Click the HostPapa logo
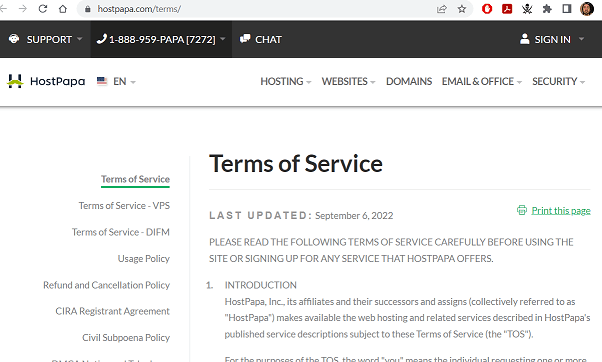This screenshot has height=362, width=602. (46, 81)
